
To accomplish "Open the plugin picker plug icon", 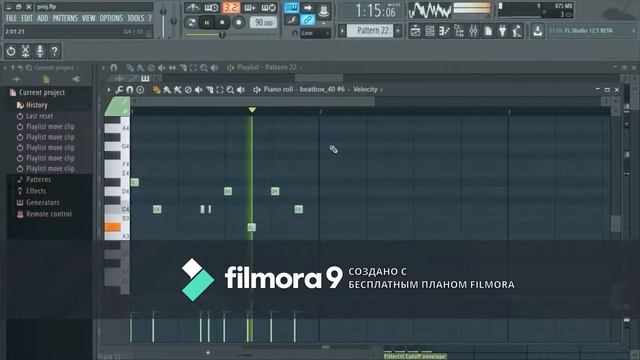I will point(502,31).
